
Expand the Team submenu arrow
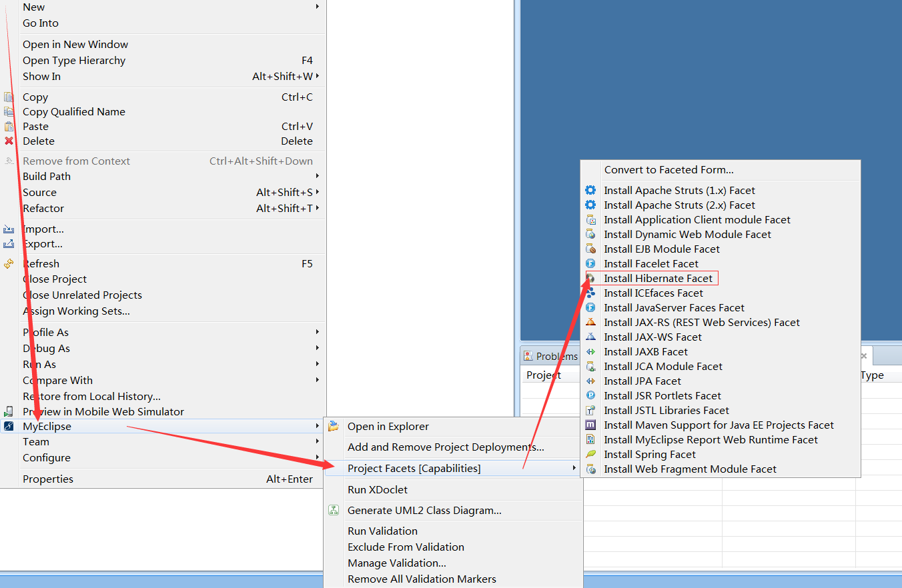pos(318,441)
